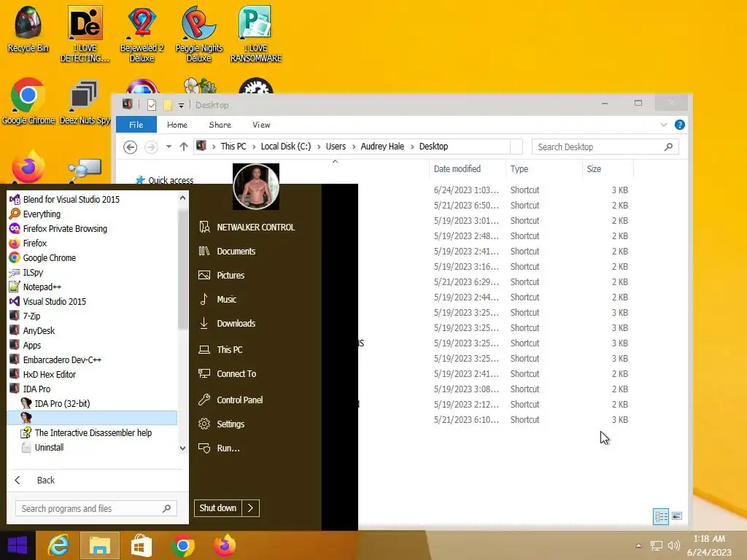Viewport: 747px width, 560px height.
Task: Click the network icon in system tray
Action: [x=657, y=545]
